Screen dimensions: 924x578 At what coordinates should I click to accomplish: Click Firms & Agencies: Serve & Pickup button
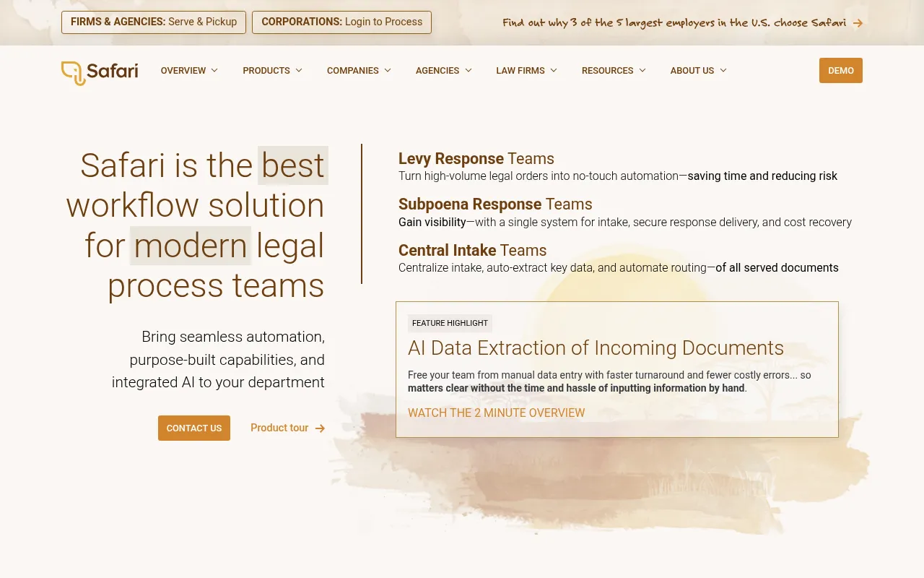154,22
